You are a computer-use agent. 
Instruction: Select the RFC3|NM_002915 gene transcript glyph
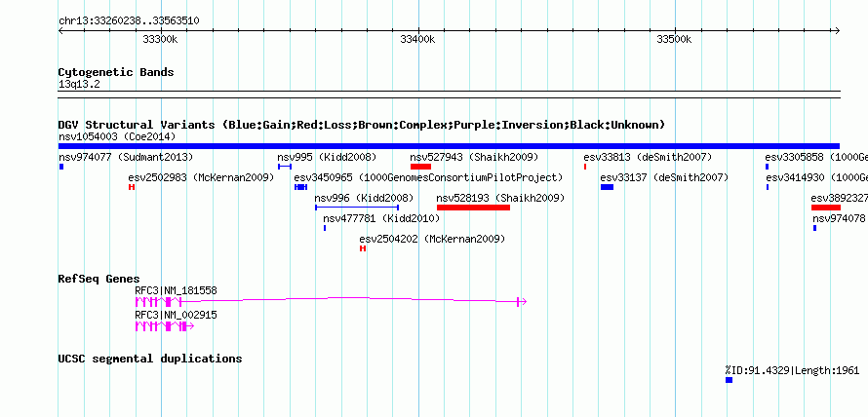165,326
